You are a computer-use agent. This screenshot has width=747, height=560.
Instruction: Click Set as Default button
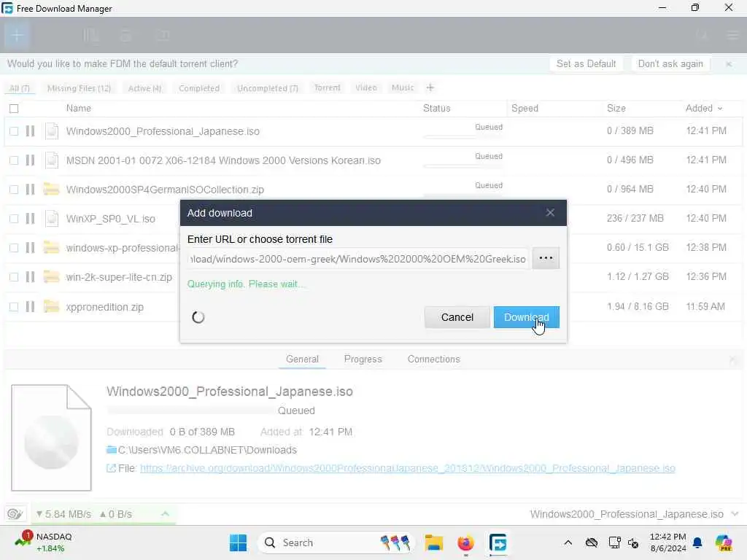pos(586,64)
